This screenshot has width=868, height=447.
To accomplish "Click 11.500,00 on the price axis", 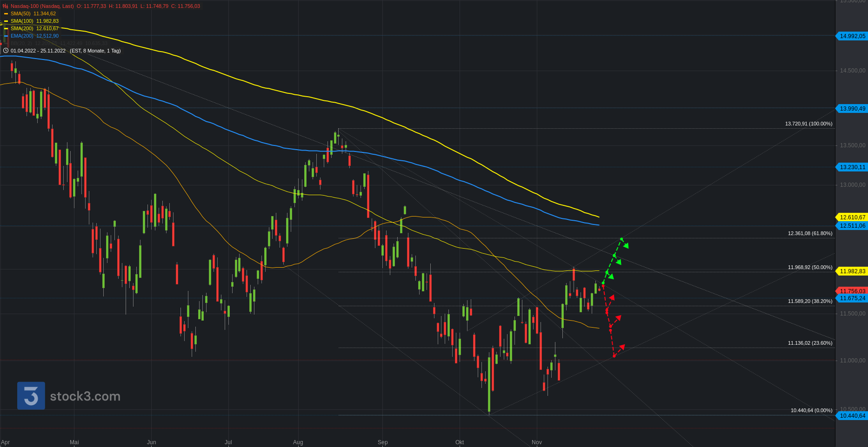I will [852, 314].
